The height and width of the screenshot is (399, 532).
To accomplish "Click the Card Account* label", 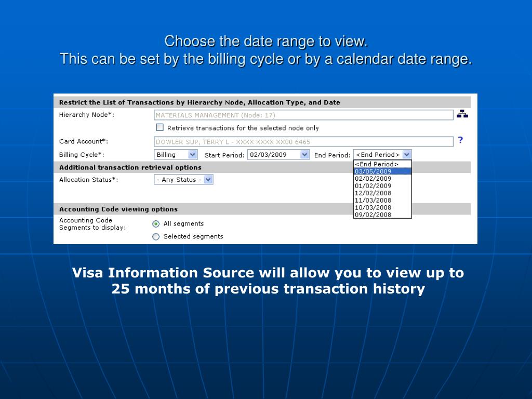I will pos(84,141).
